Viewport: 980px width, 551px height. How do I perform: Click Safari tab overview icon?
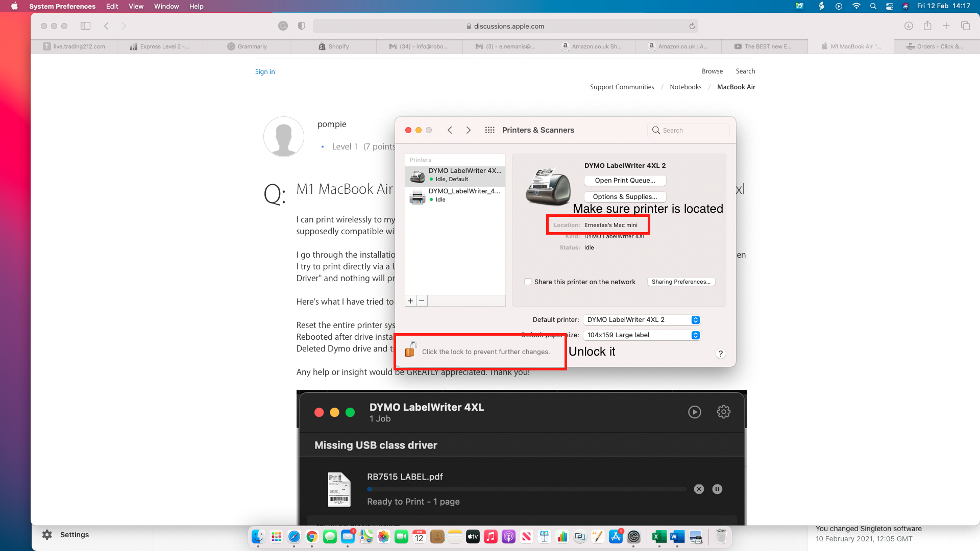point(965,26)
